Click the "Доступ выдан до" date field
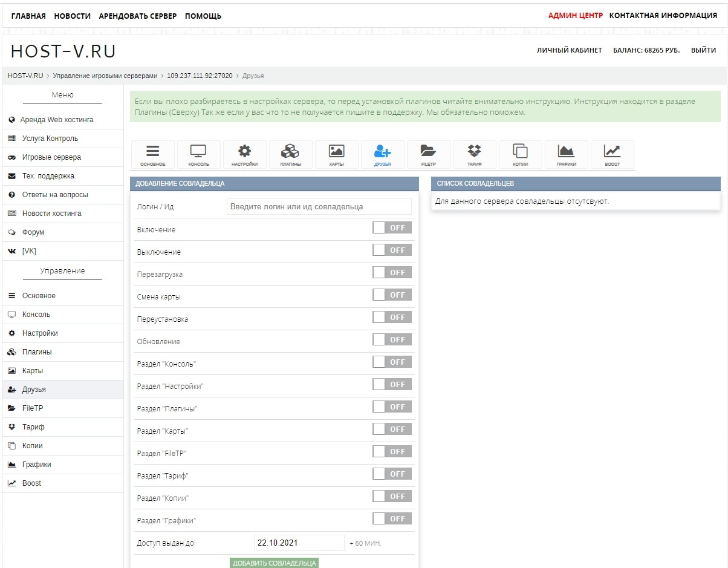The image size is (728, 568). (x=299, y=543)
